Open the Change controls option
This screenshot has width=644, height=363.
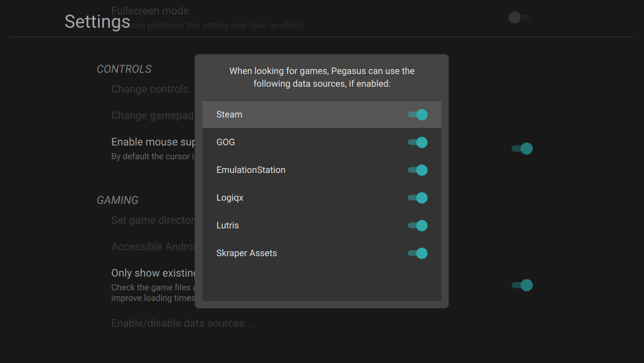[153, 89]
